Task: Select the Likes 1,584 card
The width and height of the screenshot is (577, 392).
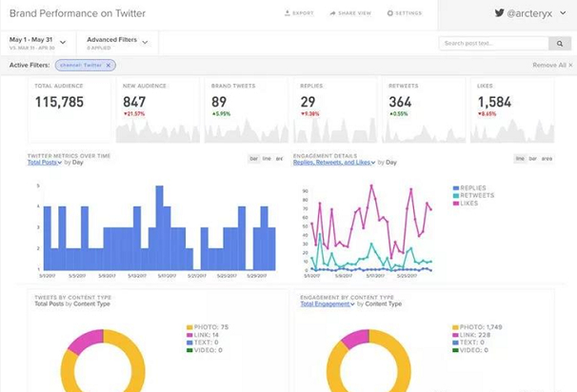Action: click(x=512, y=110)
